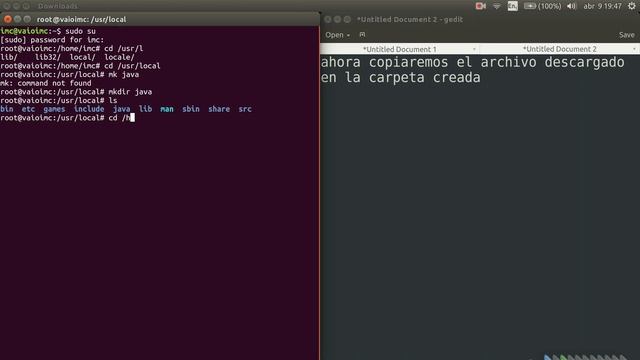Screen dimensions: 640x360
Task: Click the 'mk: command not found' line
Action: coord(46,83)
